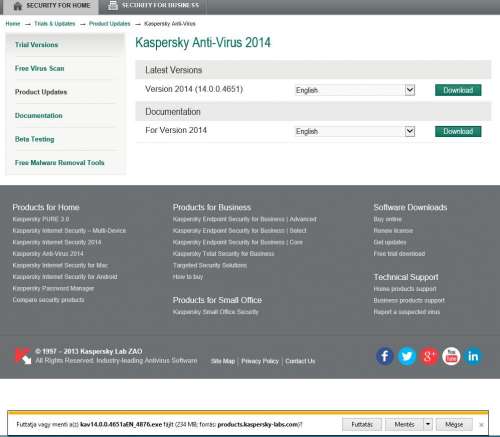Open Kaspersky Facebook page icon
This screenshot has width=500, height=437.
(385, 356)
